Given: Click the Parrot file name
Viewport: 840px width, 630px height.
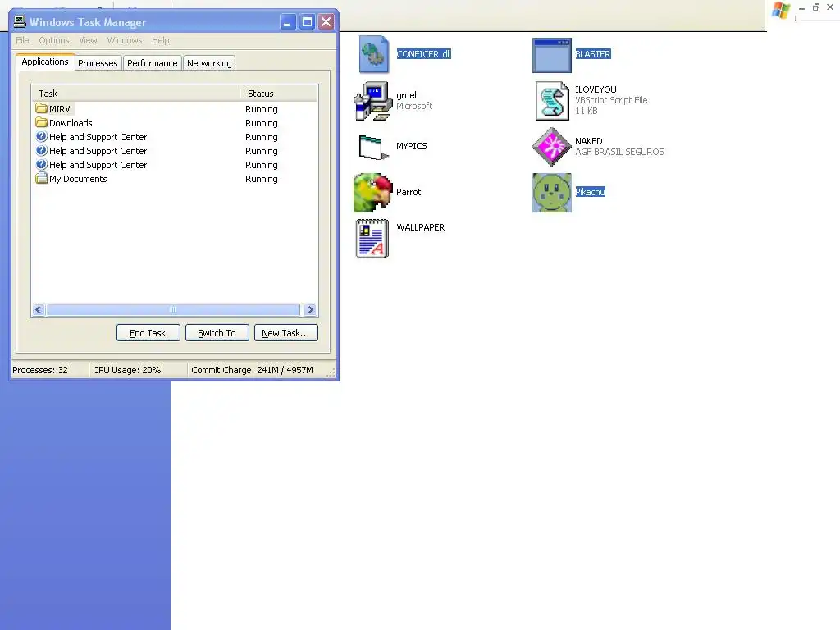Looking at the screenshot, I should click(x=409, y=192).
